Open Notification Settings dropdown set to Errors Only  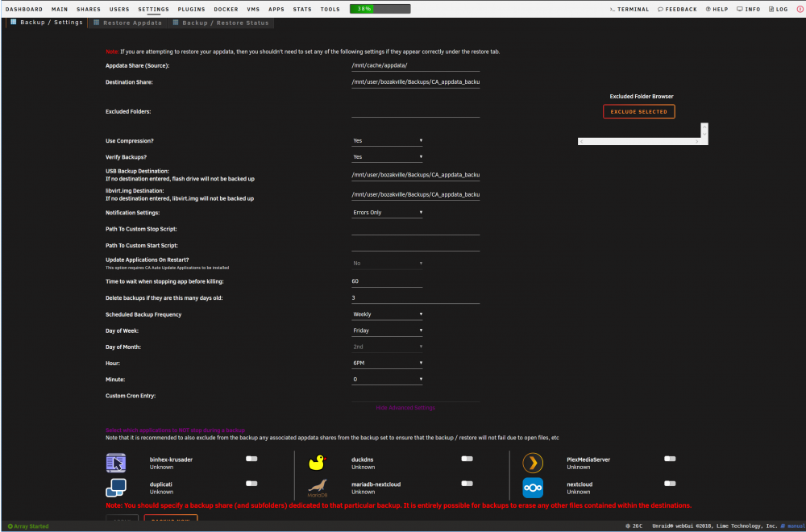click(x=387, y=212)
